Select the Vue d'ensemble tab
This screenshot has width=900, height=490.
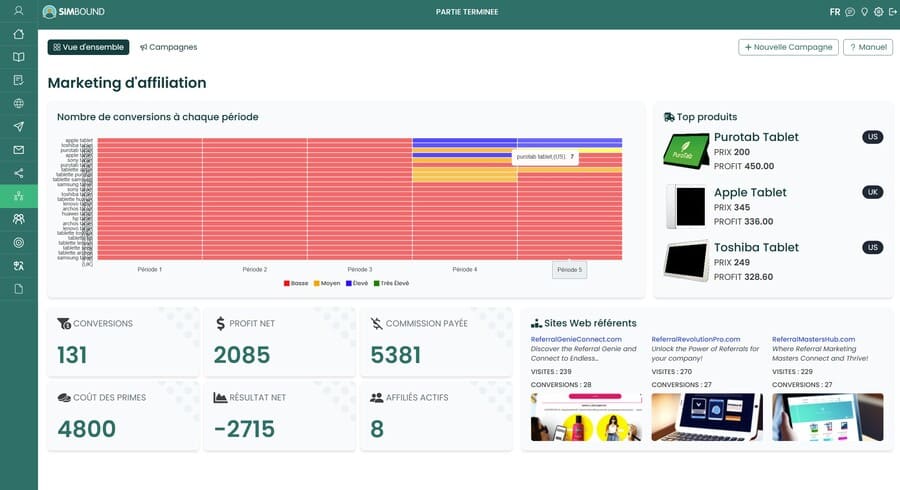[x=88, y=47]
